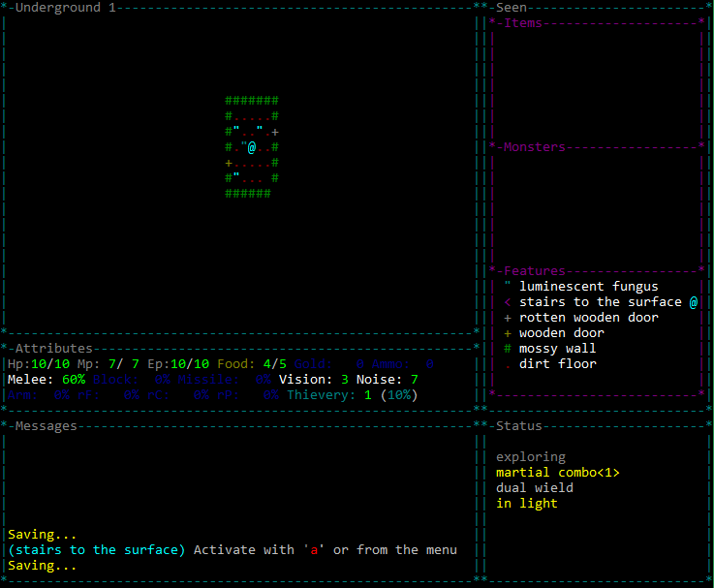714x588 pixels.
Task: Click the 'Attributes' panel title
Action: point(53,349)
